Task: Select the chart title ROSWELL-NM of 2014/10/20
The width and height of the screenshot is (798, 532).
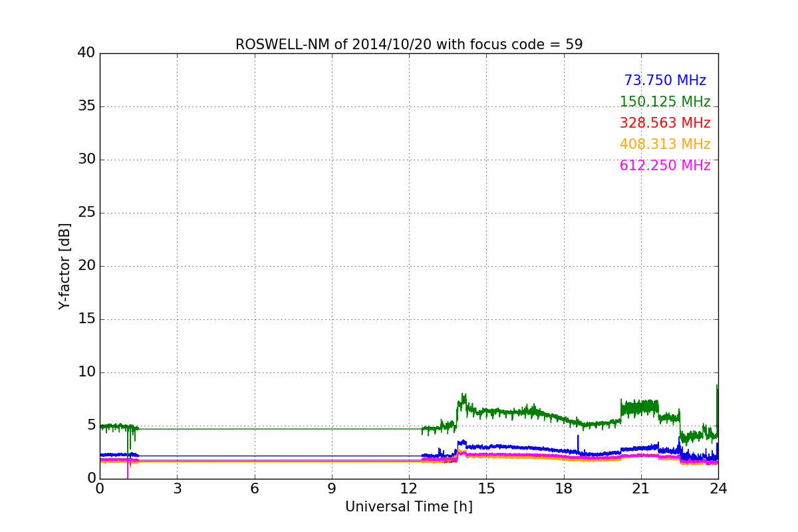Action: pyautogui.click(x=409, y=45)
